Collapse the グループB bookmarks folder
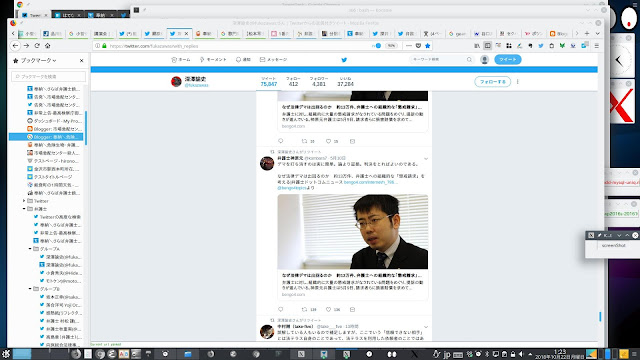Image resolution: width=640 pixels, height=360 pixels. (30, 289)
